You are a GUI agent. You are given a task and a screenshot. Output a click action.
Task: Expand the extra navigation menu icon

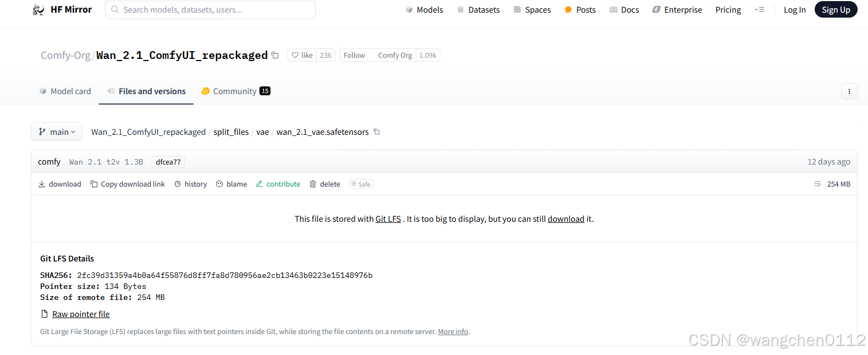click(759, 10)
